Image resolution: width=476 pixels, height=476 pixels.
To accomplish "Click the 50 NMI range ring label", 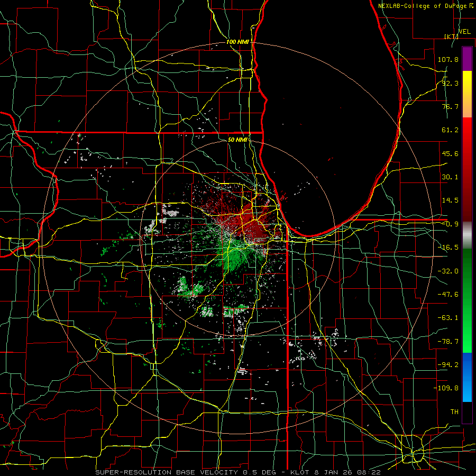I will pos(237,140).
